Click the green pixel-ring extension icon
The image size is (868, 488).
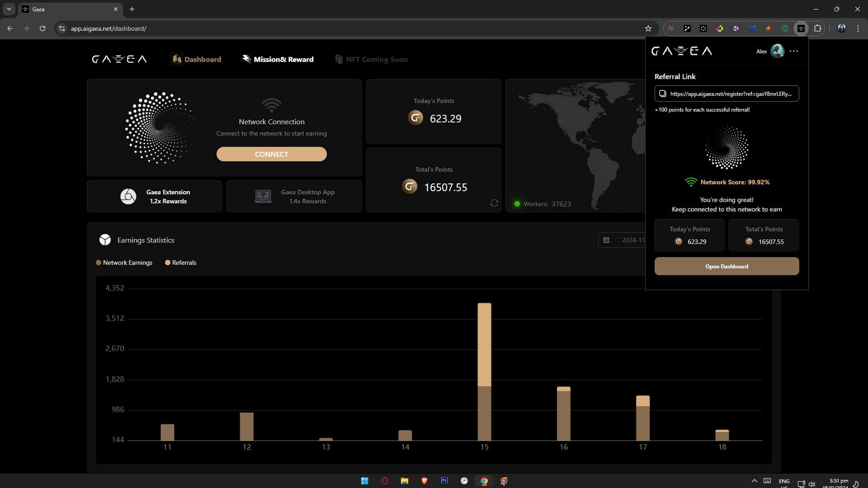719,28
